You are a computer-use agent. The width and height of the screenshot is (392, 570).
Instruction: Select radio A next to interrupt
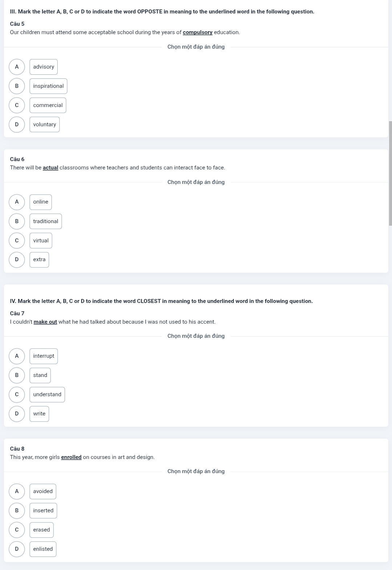pos(17,356)
